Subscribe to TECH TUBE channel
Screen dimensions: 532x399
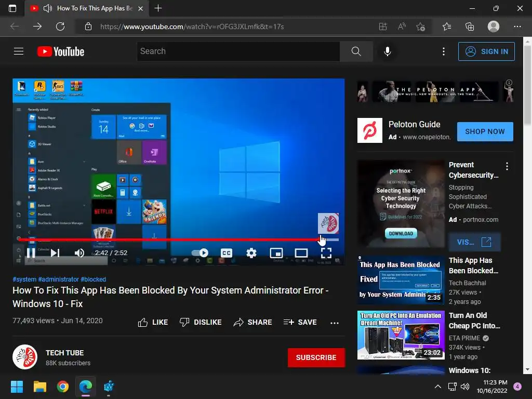[x=316, y=357]
